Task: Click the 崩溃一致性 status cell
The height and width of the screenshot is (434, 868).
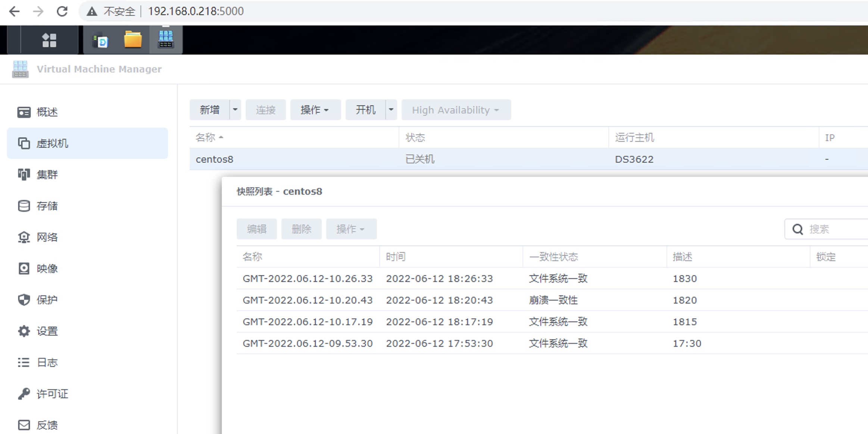Action: click(x=553, y=300)
